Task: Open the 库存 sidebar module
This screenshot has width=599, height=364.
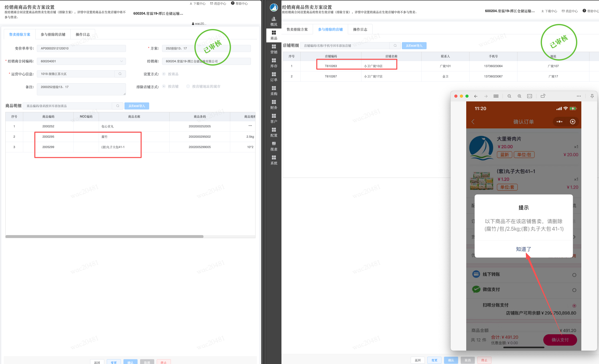Action: 274,63
